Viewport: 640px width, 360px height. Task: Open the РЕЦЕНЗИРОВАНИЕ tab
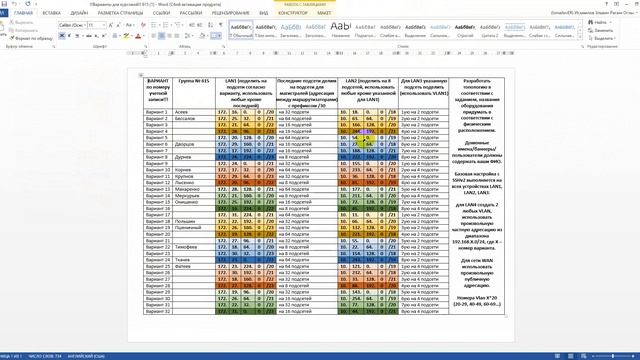click(231, 13)
